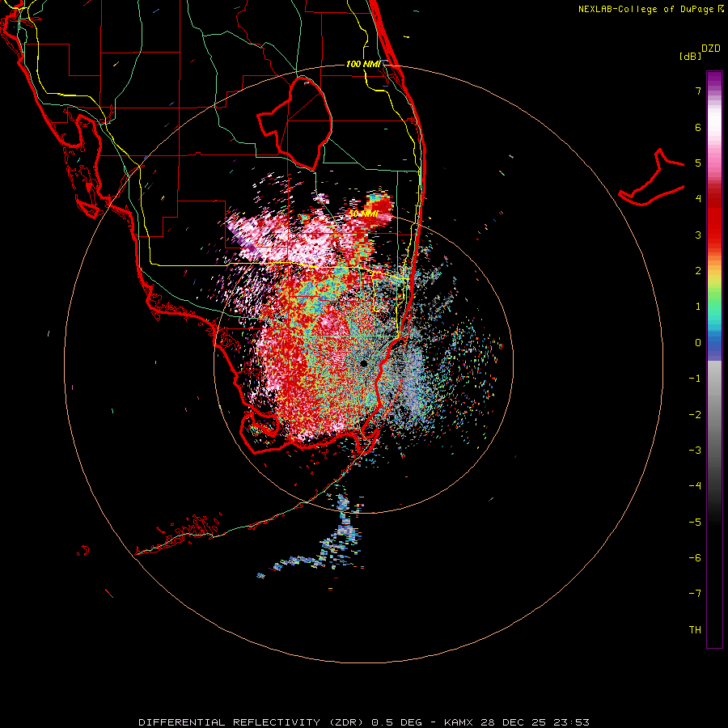728x728 pixels.
Task: Click the color scale value 7
Action: (698, 91)
